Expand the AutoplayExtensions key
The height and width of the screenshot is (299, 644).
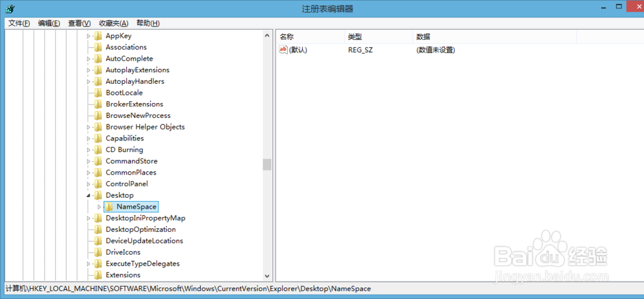click(88, 70)
